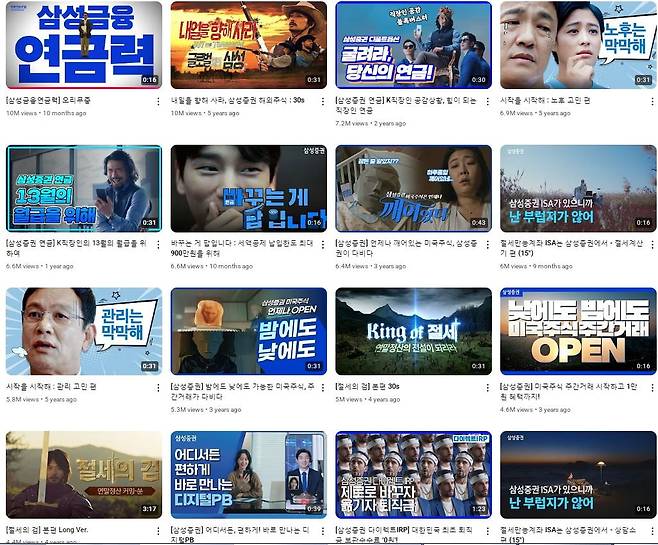Viewport: 658px width, 545px height.
Task: Open more options for 삼성금융 연금력 video
Action: 158,102
